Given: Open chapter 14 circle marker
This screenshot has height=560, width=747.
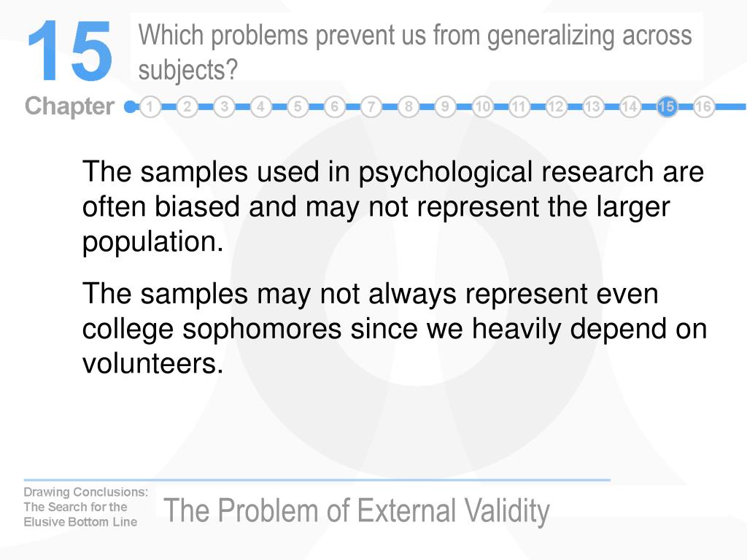Looking at the screenshot, I should click(630, 106).
